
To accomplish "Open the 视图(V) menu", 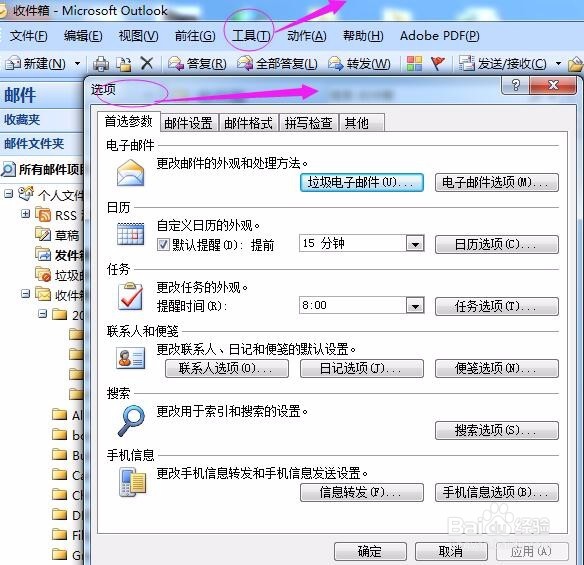I will 139,36.
